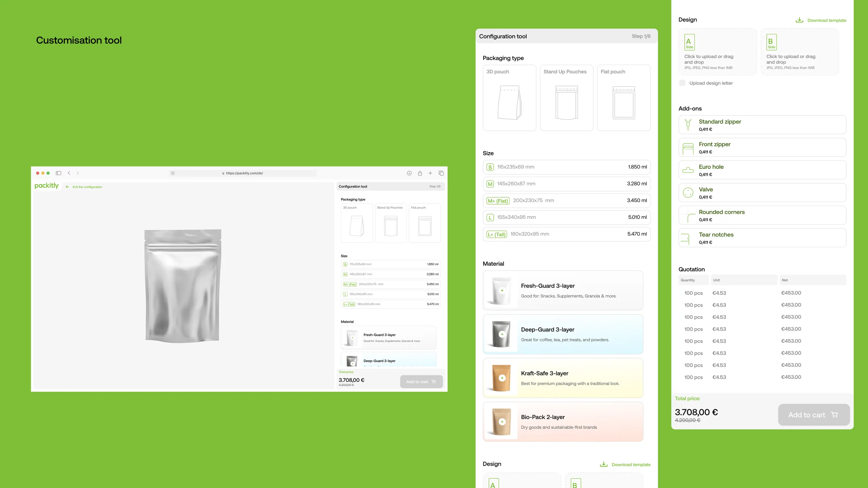The height and width of the screenshot is (488, 868).
Task: Click the browser URL address field
Action: [x=243, y=173]
